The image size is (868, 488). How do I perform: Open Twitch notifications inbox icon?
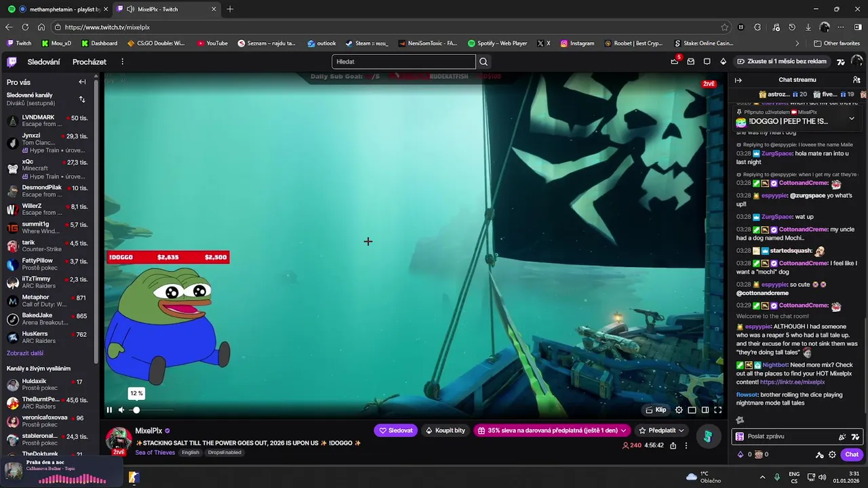pyautogui.click(x=690, y=62)
